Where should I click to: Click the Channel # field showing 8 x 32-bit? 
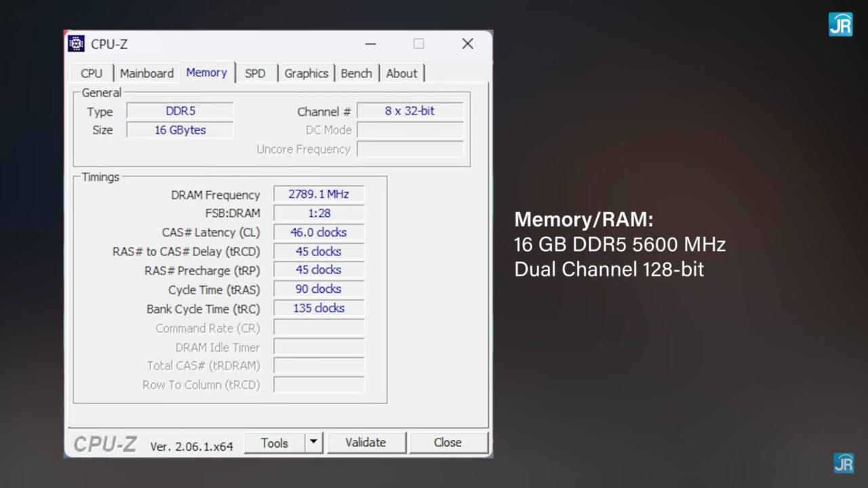(x=410, y=110)
